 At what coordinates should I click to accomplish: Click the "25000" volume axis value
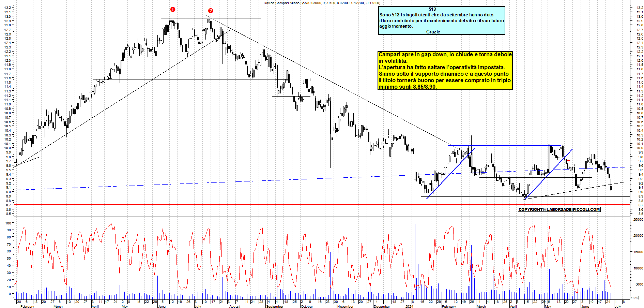point(638,219)
